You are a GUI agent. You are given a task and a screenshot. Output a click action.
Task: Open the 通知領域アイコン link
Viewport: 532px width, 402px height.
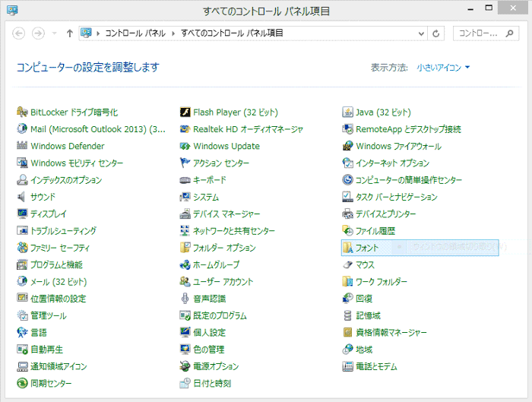click(59, 366)
